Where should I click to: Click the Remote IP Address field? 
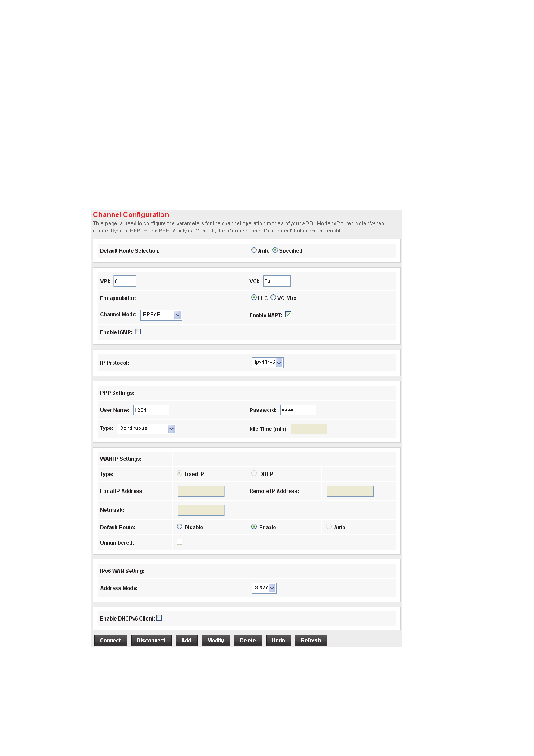[350, 491]
